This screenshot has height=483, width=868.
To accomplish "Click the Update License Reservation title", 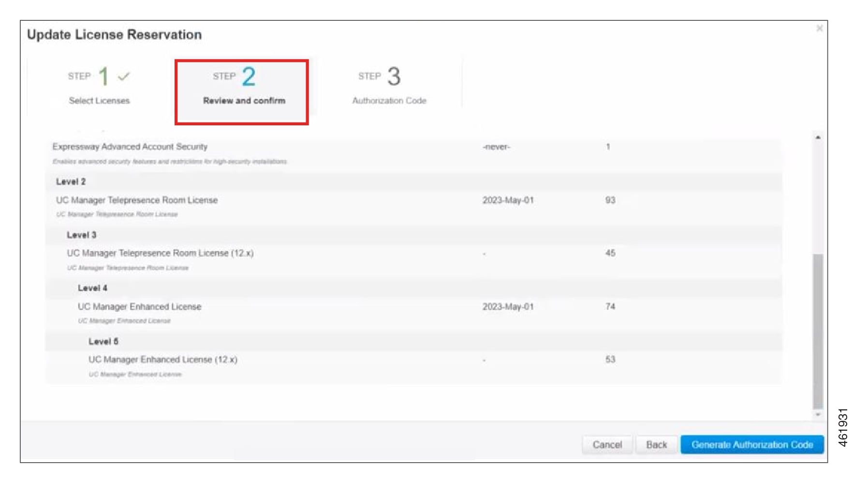I will 114,35.
